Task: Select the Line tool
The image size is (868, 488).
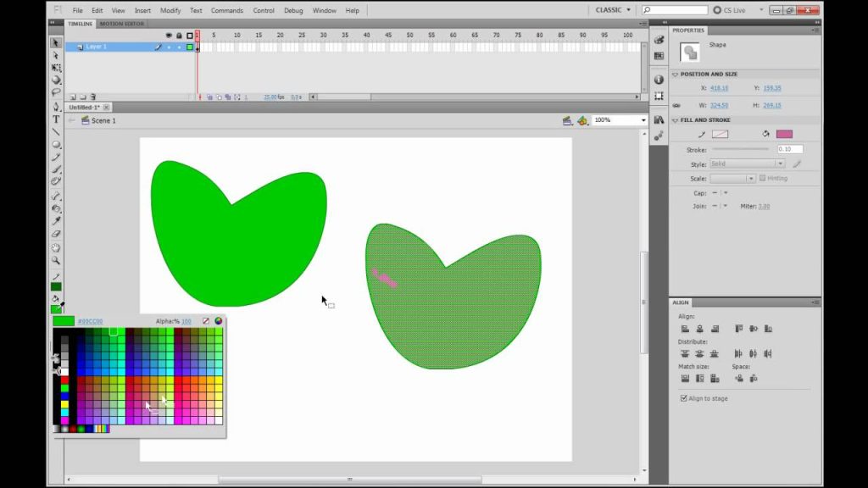Action: [56, 131]
